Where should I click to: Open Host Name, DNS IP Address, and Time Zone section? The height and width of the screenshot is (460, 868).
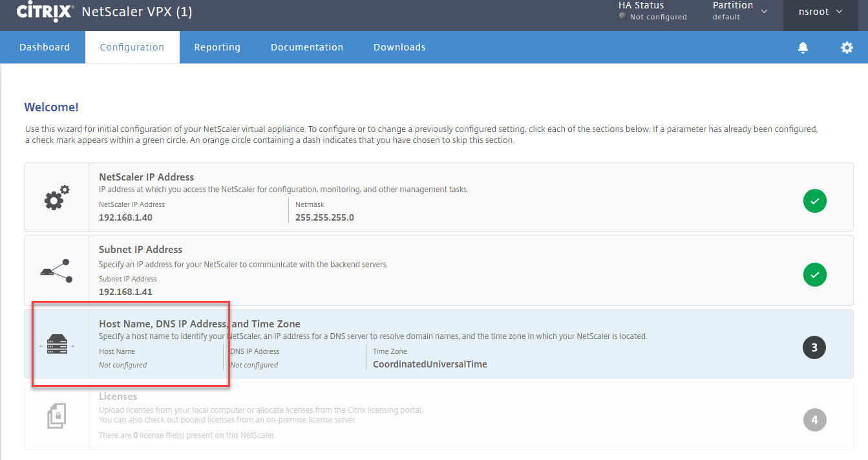[x=439, y=344]
